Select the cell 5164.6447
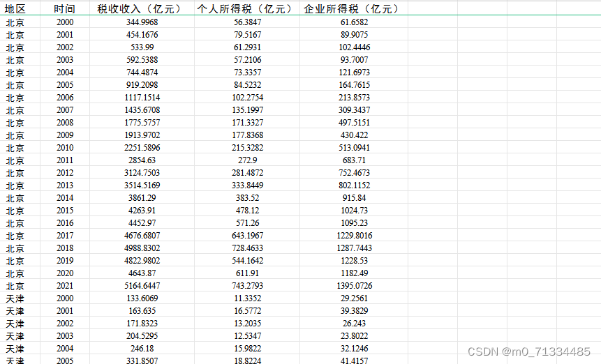This screenshot has height=364, width=601. [x=142, y=286]
